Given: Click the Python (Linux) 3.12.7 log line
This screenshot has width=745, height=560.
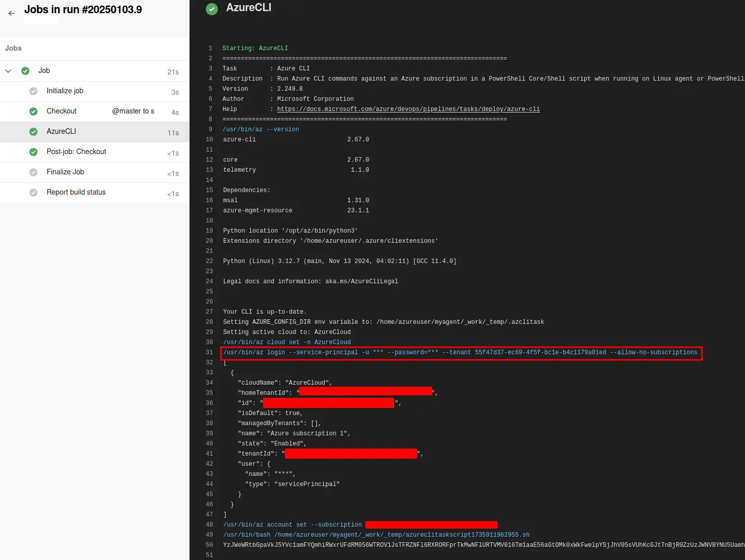Looking at the screenshot, I should 340,261.
